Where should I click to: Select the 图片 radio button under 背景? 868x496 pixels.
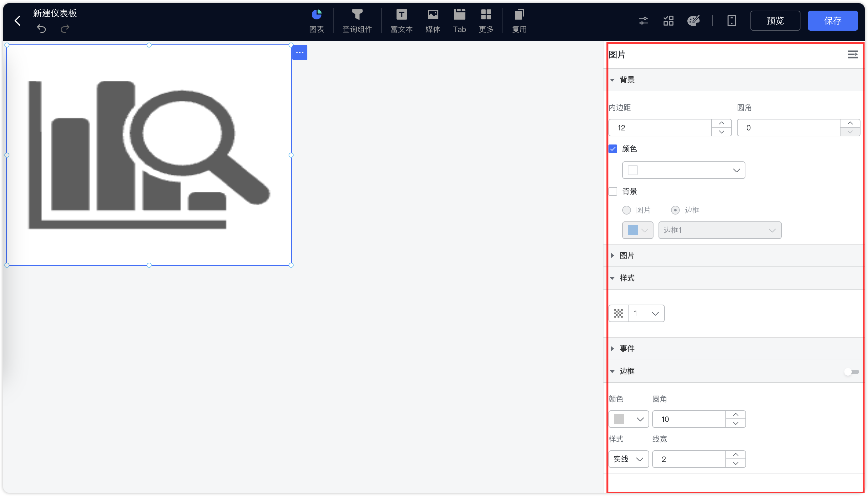tap(626, 210)
